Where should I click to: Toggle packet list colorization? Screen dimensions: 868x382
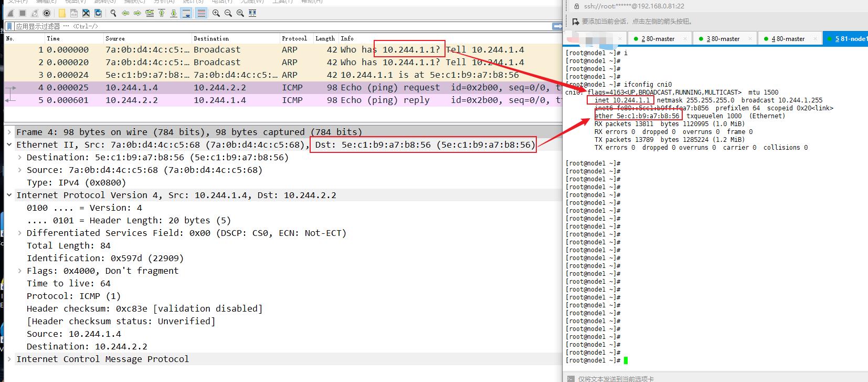(201, 13)
